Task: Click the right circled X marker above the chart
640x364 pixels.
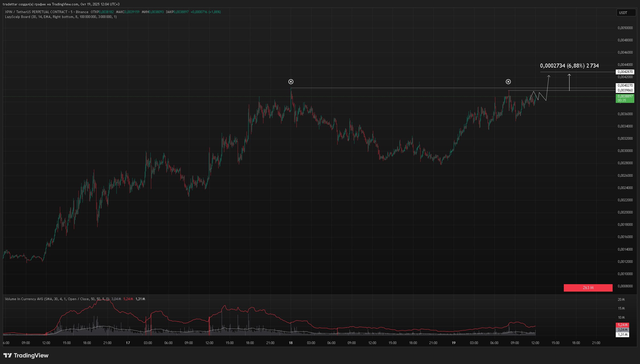Action: coord(508,82)
